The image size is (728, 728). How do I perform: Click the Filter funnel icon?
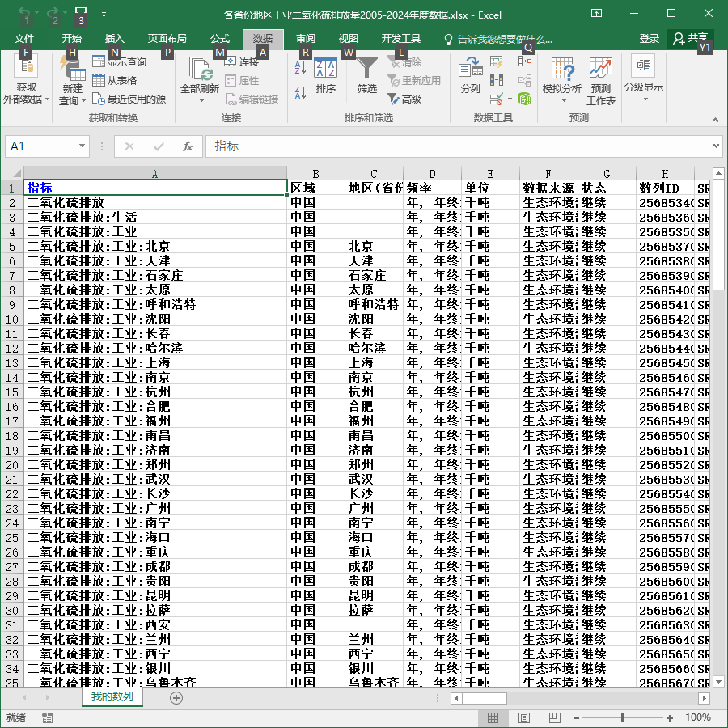(x=366, y=70)
